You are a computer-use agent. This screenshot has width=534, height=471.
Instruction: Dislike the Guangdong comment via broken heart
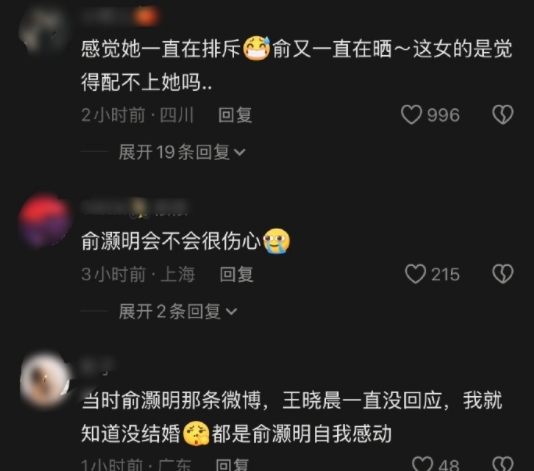(503, 464)
